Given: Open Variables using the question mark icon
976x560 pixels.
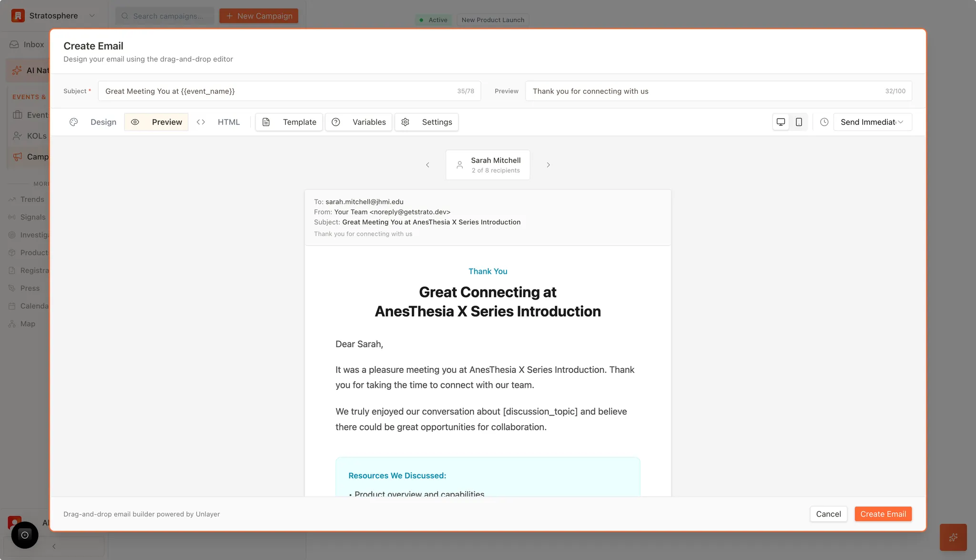Looking at the screenshot, I should click(337, 122).
